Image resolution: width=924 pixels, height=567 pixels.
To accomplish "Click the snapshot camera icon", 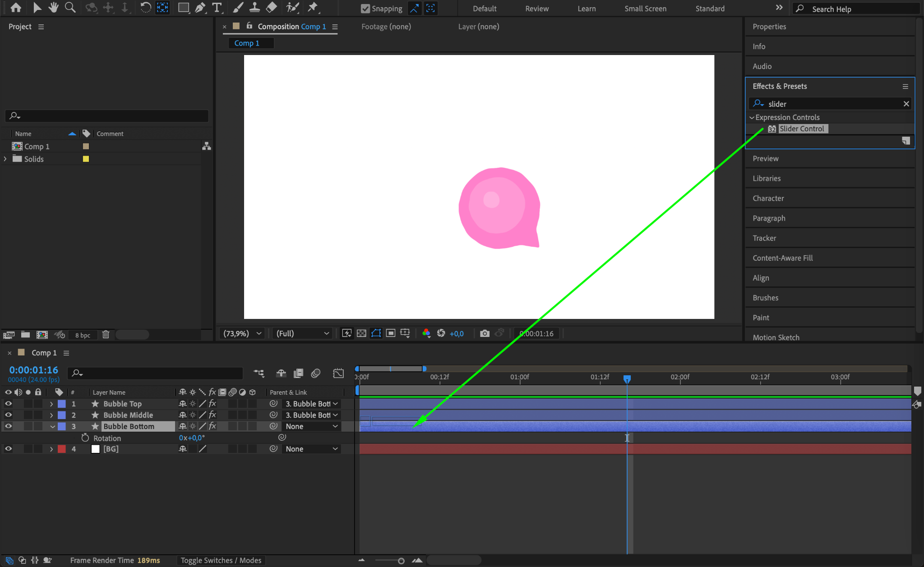I will point(485,333).
